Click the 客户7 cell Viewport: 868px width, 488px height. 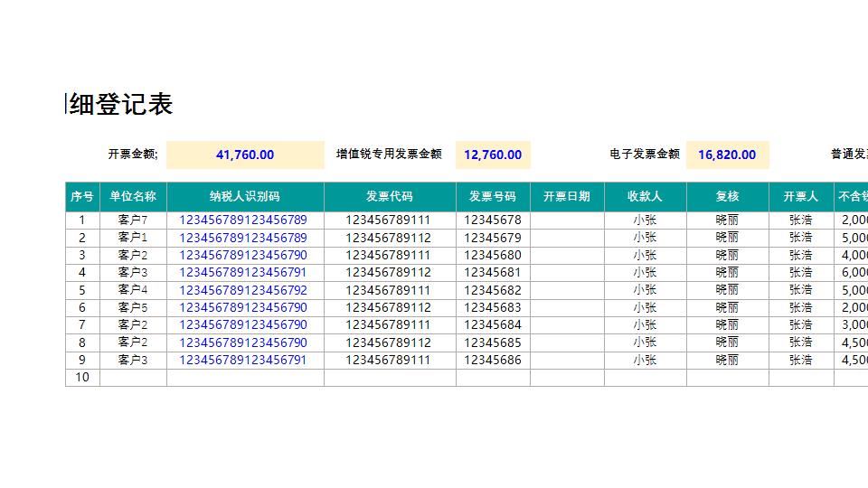[x=133, y=221]
